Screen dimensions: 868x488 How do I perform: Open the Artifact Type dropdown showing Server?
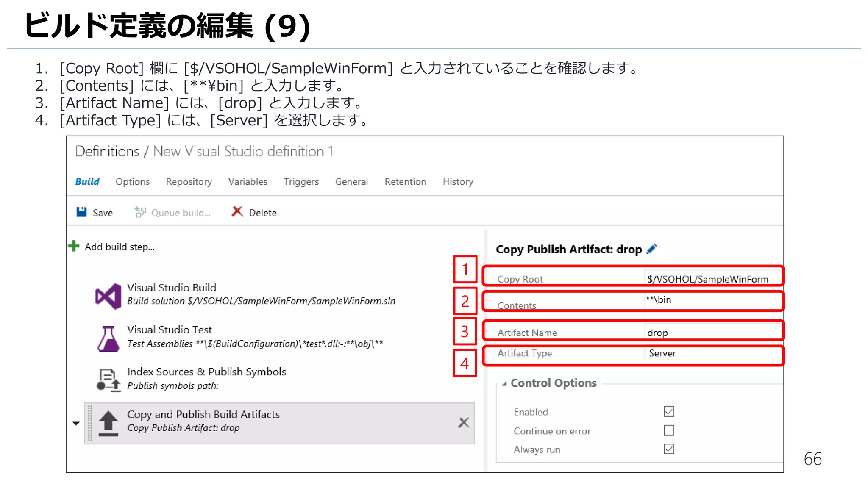pyautogui.click(x=713, y=353)
